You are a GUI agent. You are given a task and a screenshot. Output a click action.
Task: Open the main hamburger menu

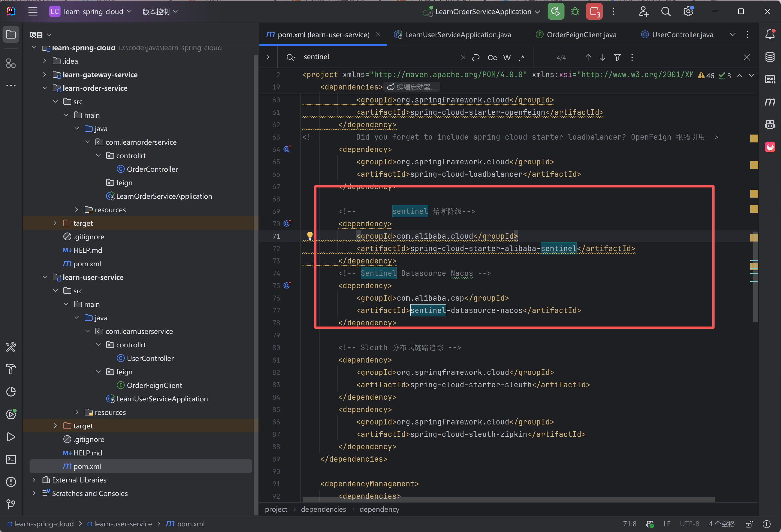point(33,12)
